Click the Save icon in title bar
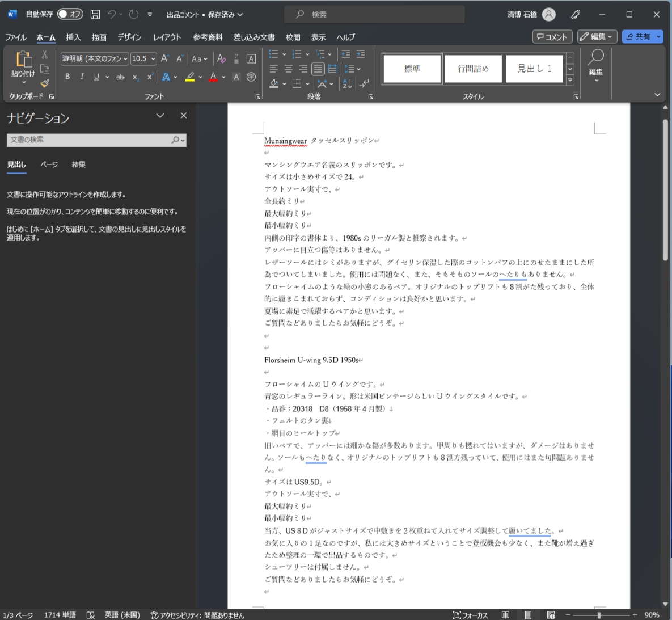 click(95, 15)
